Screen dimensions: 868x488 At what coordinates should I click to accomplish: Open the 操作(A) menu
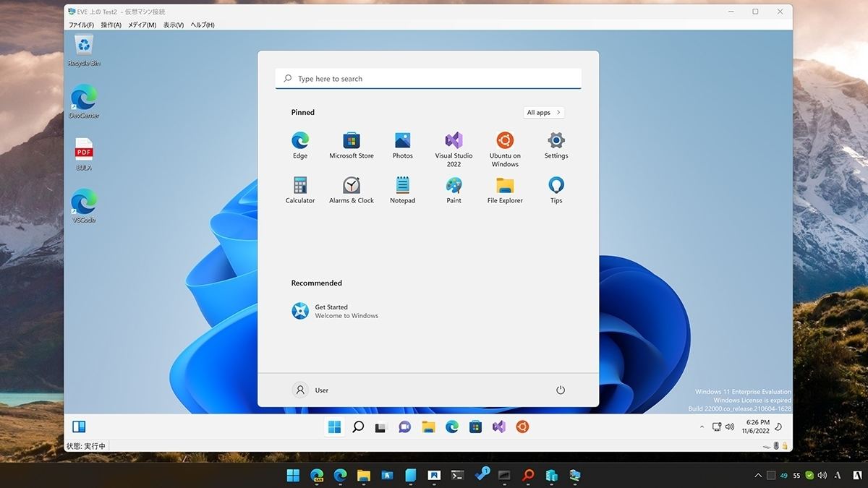111,25
